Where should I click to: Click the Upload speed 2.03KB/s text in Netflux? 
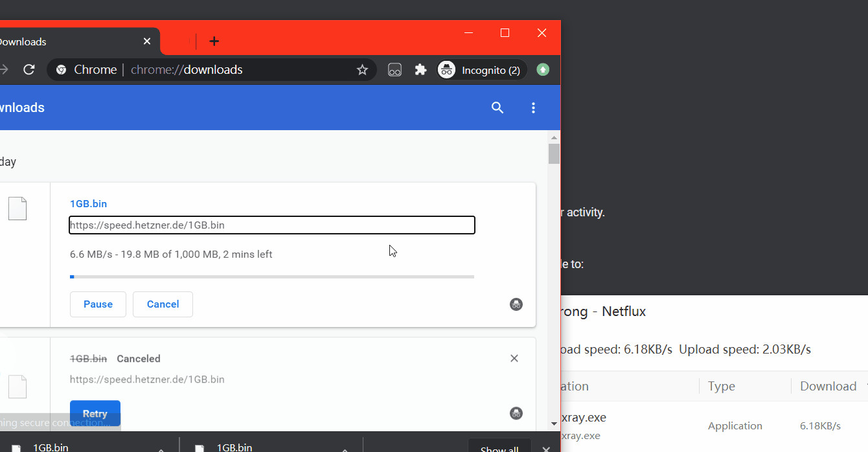coord(745,350)
